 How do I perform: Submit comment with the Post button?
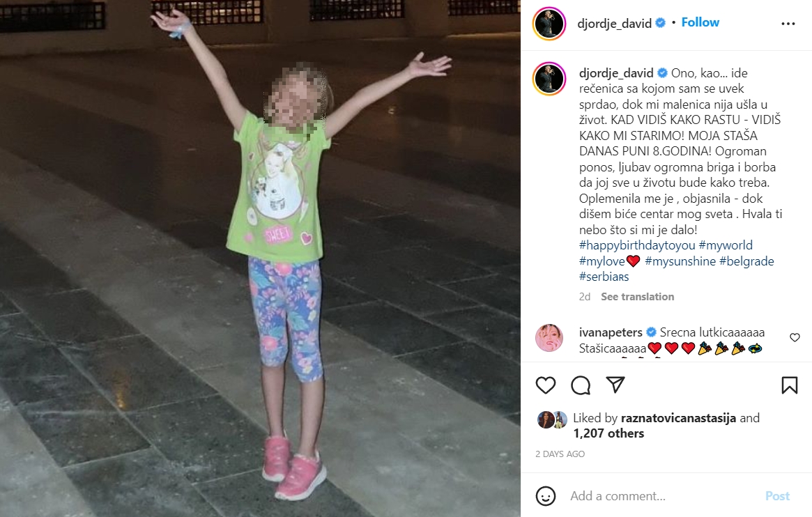tap(777, 496)
